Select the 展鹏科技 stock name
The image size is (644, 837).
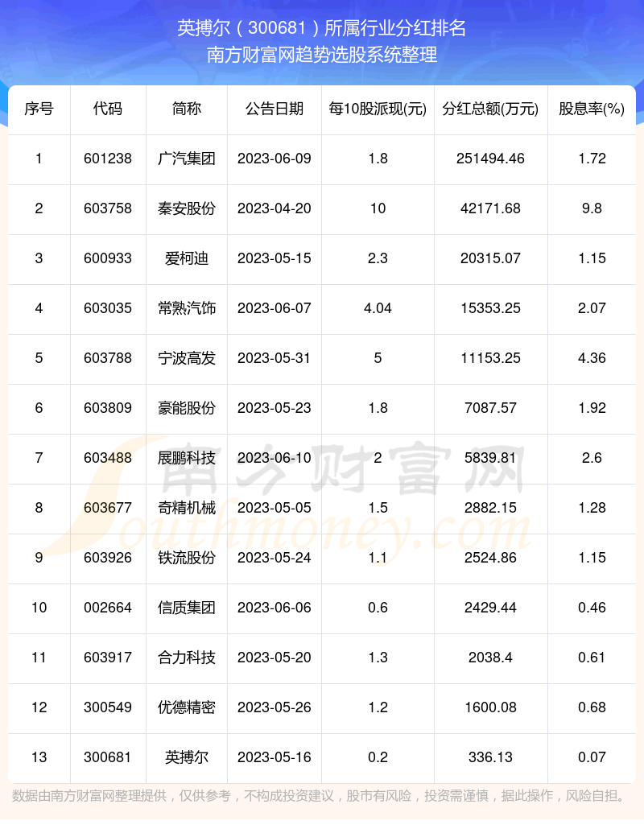point(187,458)
